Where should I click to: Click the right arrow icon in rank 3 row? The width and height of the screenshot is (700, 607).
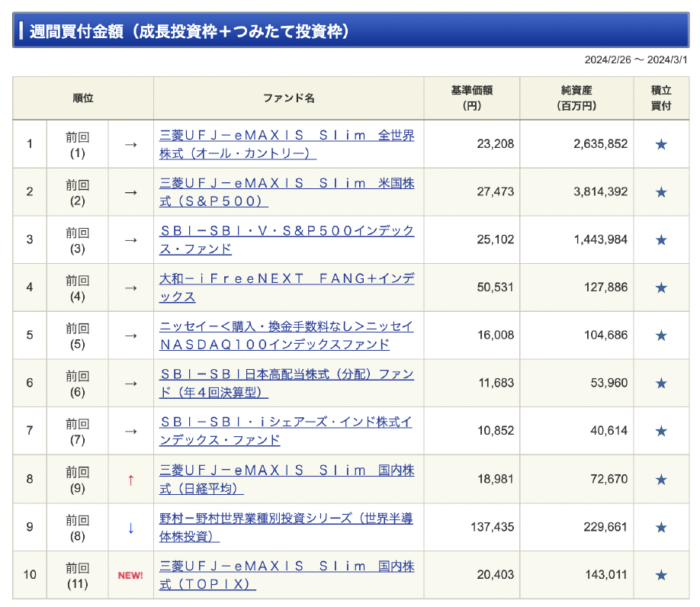pos(131,240)
